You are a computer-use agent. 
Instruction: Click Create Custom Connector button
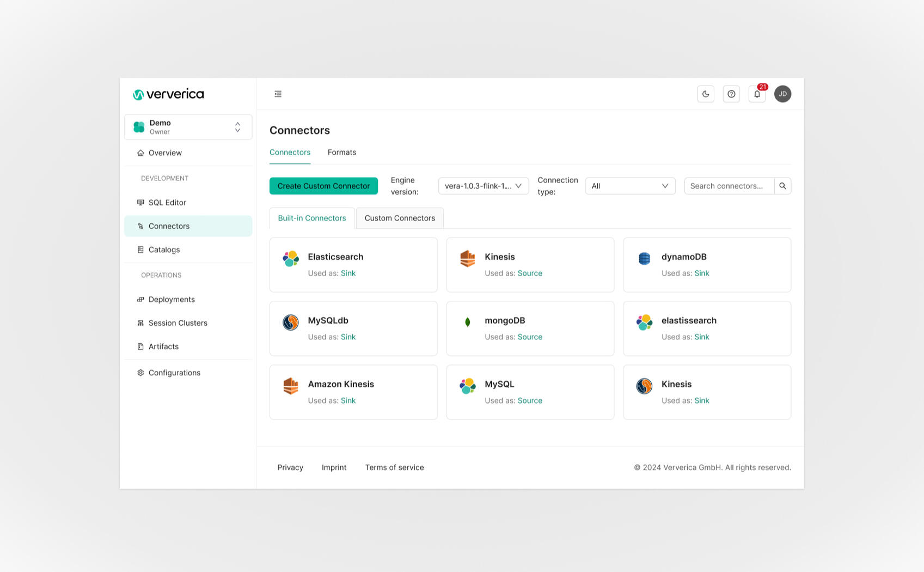323,186
